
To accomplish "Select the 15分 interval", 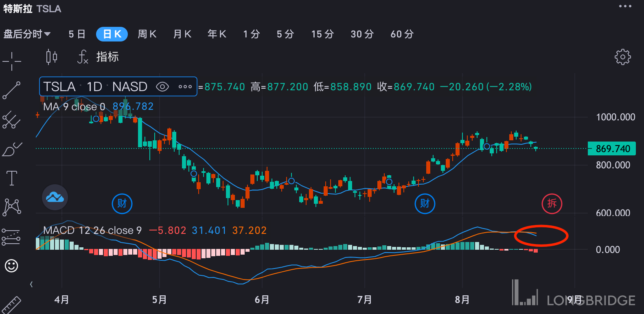I will (322, 34).
